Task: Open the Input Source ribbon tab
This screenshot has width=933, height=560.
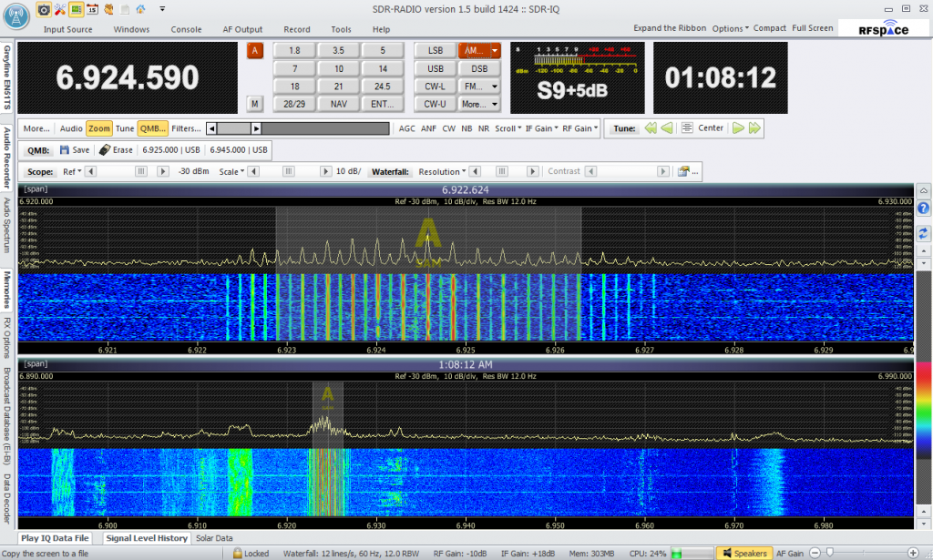Action: pyautogui.click(x=67, y=29)
